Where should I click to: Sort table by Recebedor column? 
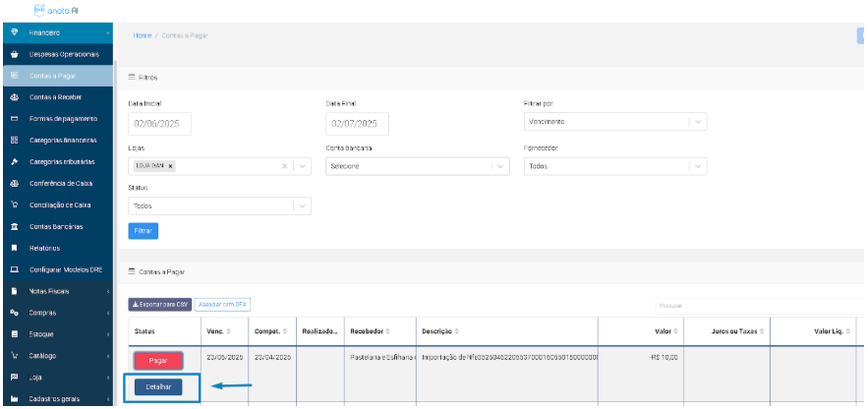tap(387, 331)
